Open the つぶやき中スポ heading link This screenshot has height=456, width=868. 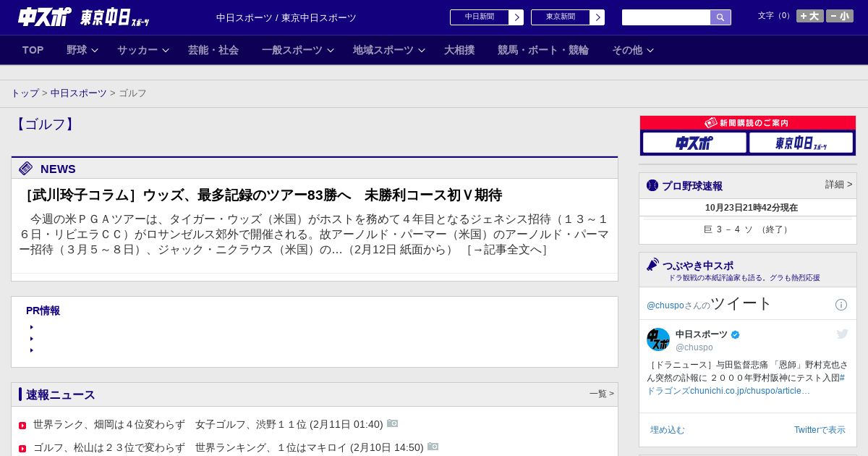[698, 266]
